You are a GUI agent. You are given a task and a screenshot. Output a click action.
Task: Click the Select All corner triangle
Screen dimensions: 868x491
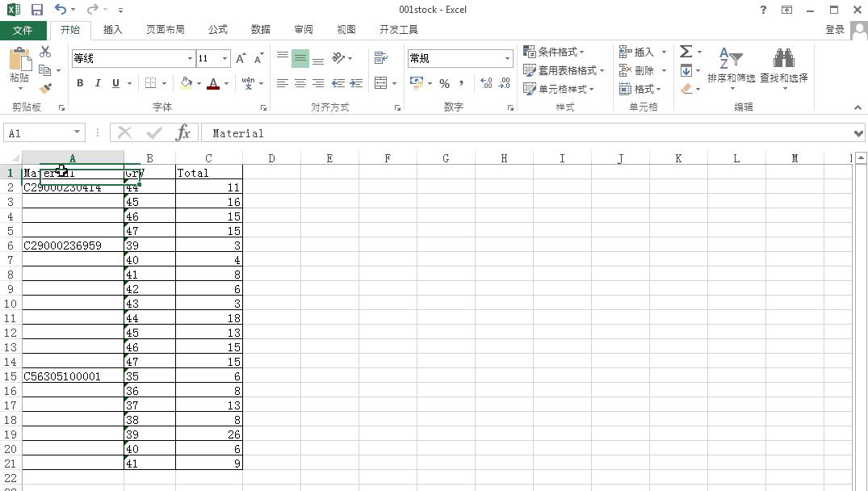tap(14, 157)
